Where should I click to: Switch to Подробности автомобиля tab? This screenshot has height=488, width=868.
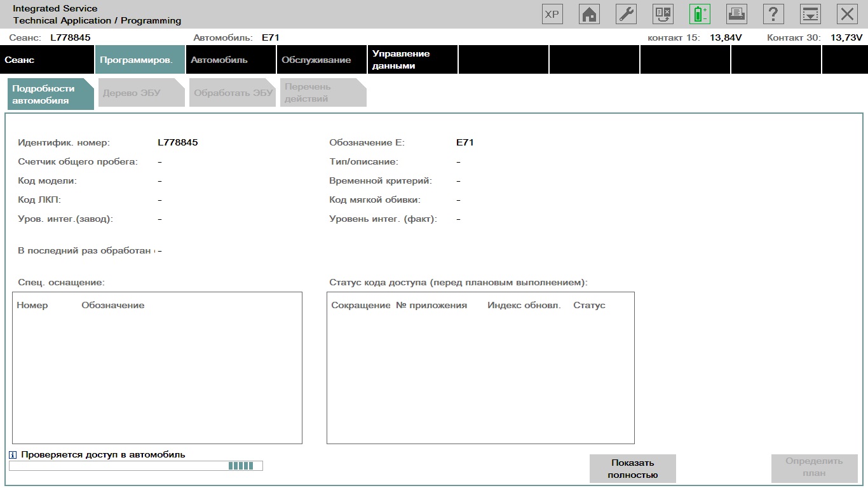(50, 95)
